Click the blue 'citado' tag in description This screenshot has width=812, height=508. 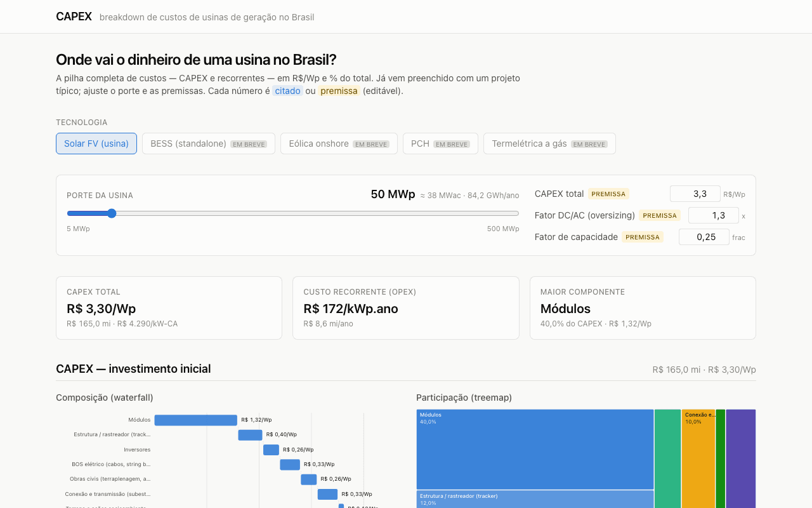[x=287, y=91]
